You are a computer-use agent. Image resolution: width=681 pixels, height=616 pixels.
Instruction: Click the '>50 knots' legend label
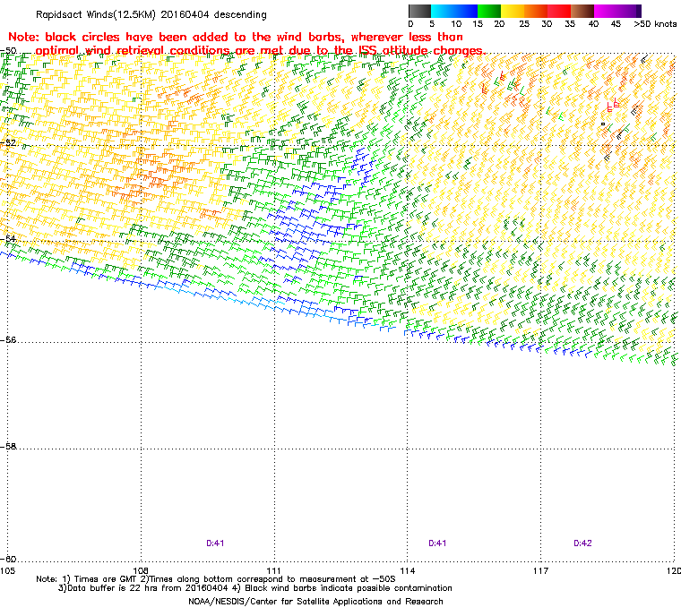655,24
